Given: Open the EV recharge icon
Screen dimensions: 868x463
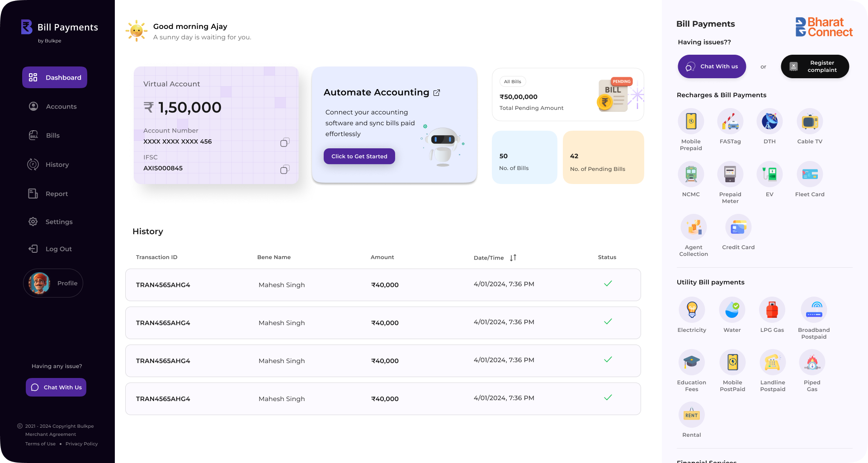Looking at the screenshot, I should tap(769, 174).
